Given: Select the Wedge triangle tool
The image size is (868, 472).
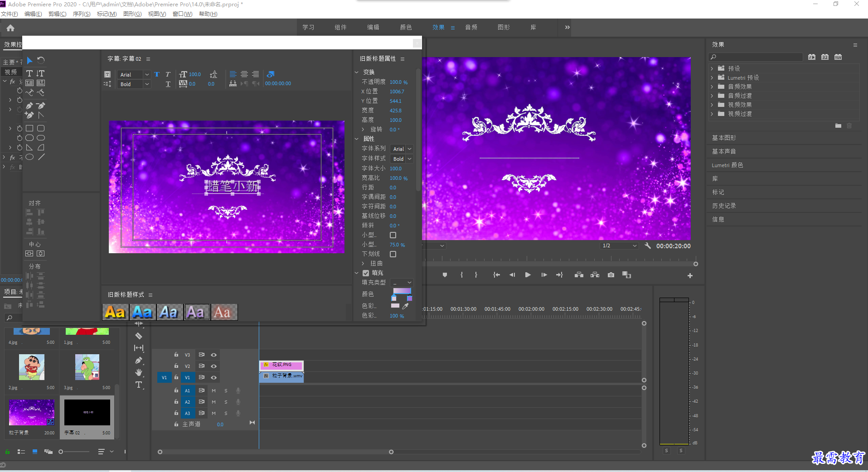Looking at the screenshot, I should pos(29,147).
